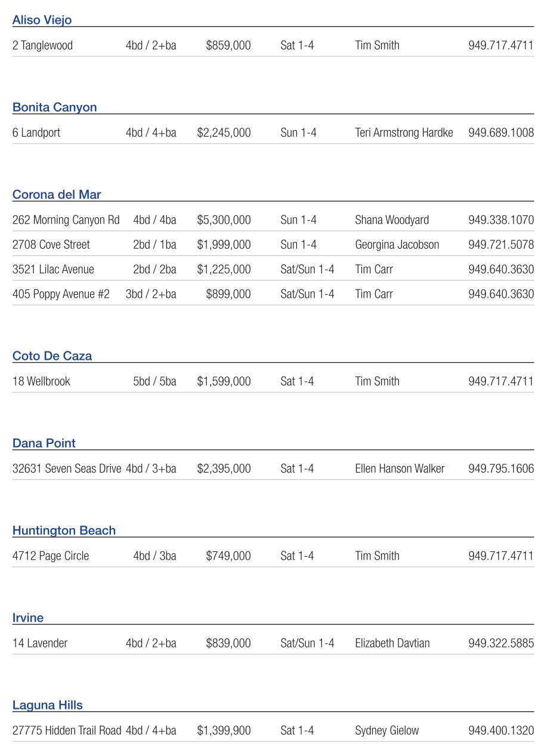The width and height of the screenshot is (554, 756).
Task: Click agent name Teri Armstrong Hardke
Action: click(x=404, y=133)
